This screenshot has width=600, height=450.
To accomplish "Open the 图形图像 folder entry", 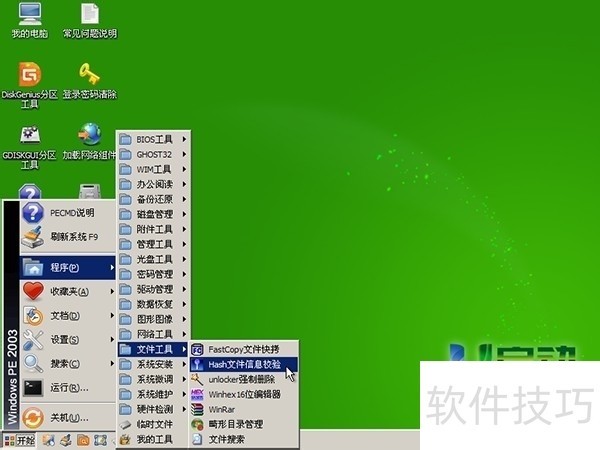I will pos(153,319).
